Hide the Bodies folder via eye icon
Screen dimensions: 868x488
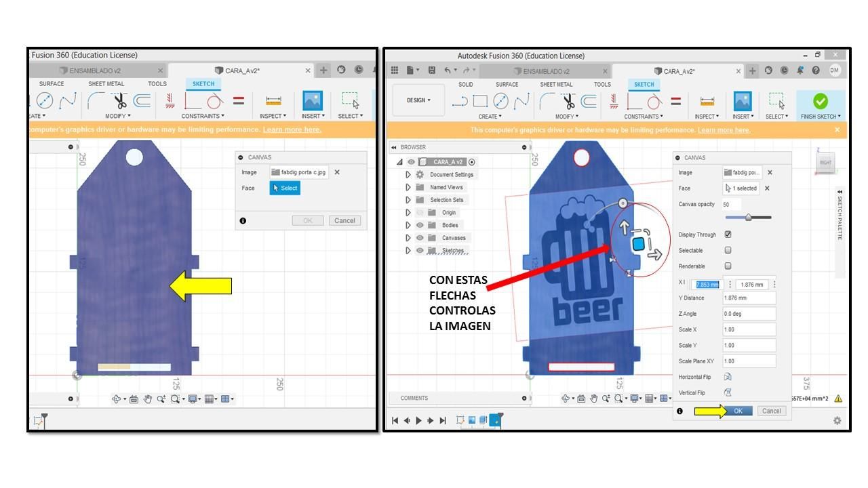pos(420,225)
